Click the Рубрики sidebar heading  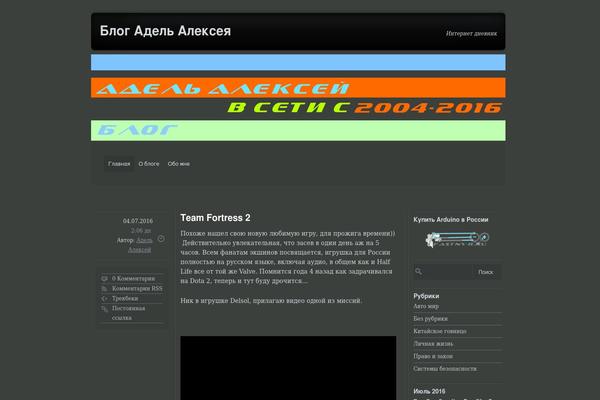(x=426, y=296)
